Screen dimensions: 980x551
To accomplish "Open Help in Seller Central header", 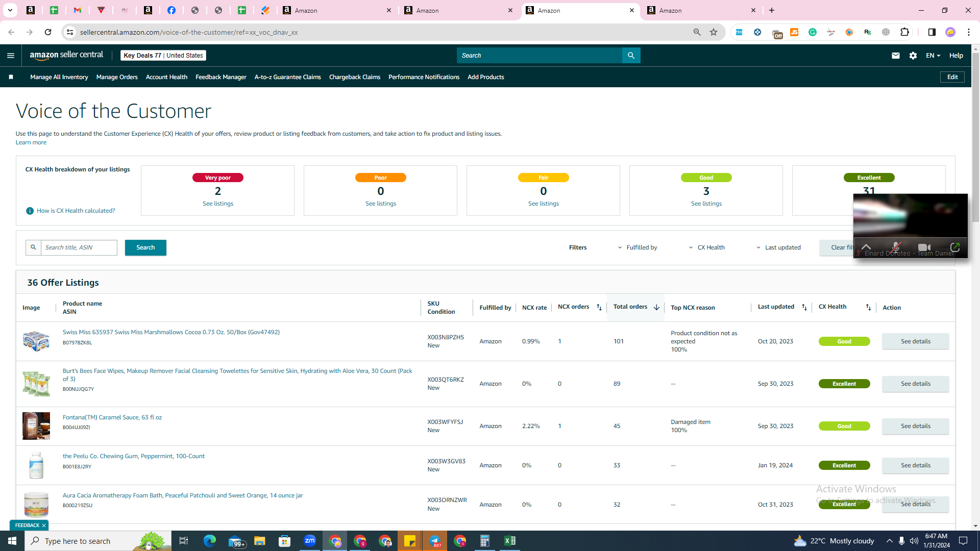I will [x=956, y=56].
